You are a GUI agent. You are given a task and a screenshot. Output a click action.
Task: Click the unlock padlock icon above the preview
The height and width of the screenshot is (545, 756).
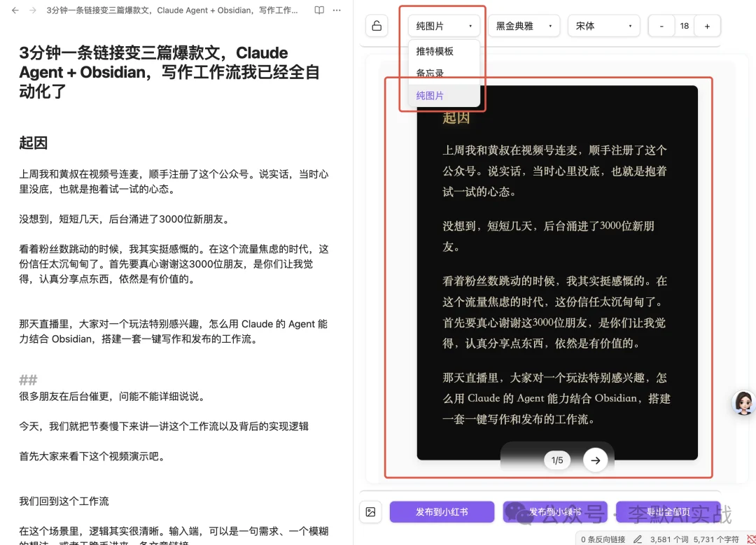[x=377, y=25]
